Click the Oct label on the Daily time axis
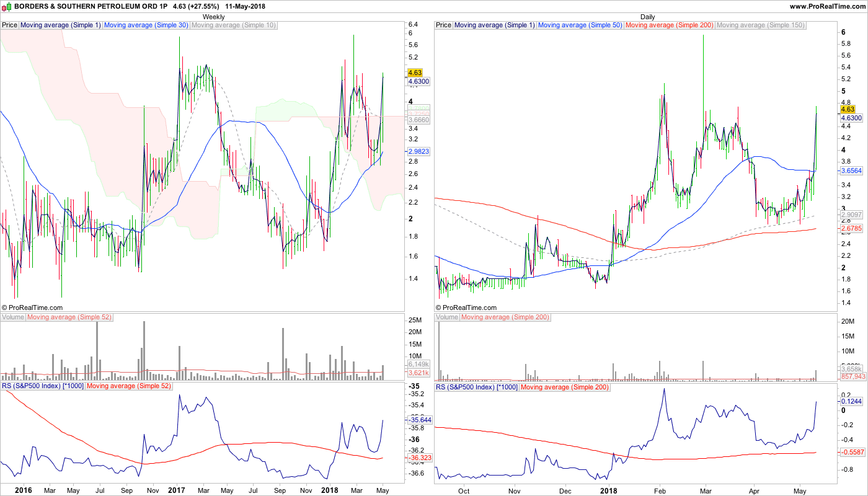868x496 pixels. 463,490
